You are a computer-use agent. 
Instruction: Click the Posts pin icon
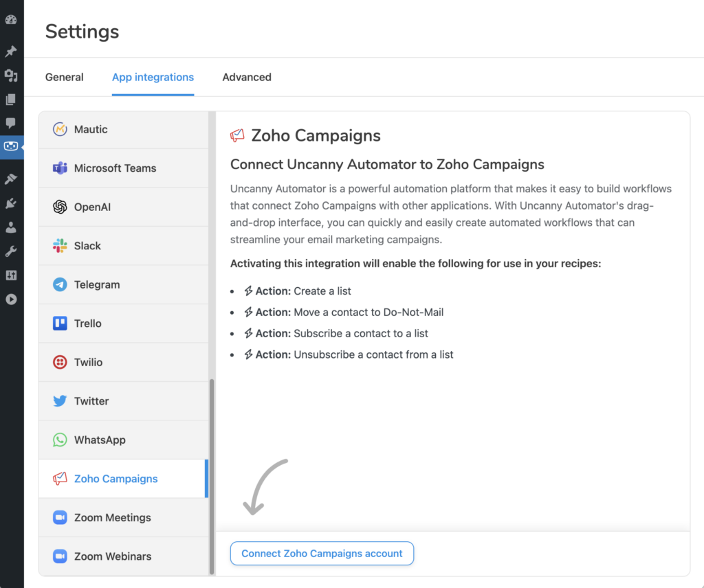(11, 51)
